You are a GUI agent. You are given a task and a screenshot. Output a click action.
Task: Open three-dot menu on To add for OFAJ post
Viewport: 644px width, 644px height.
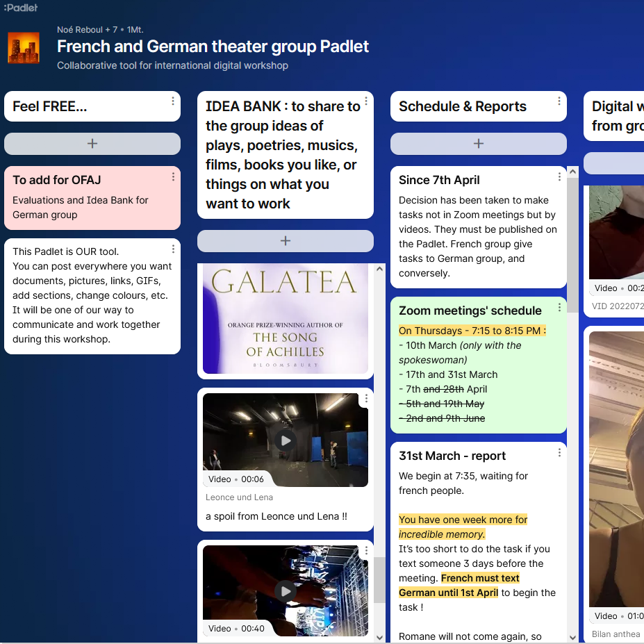tap(173, 177)
